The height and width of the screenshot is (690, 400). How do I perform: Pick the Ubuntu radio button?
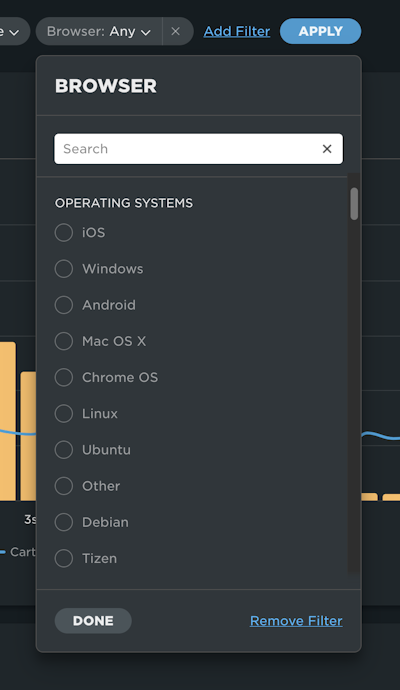point(64,450)
